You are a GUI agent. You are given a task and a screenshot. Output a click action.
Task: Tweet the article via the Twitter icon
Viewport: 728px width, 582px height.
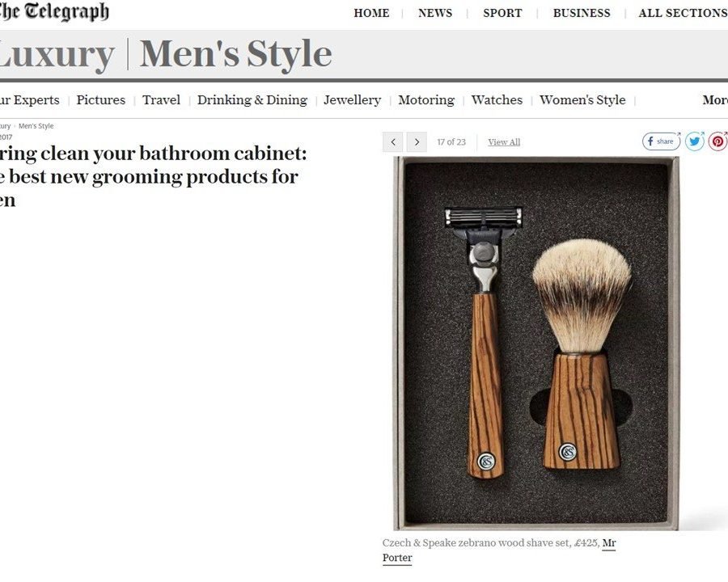click(695, 141)
